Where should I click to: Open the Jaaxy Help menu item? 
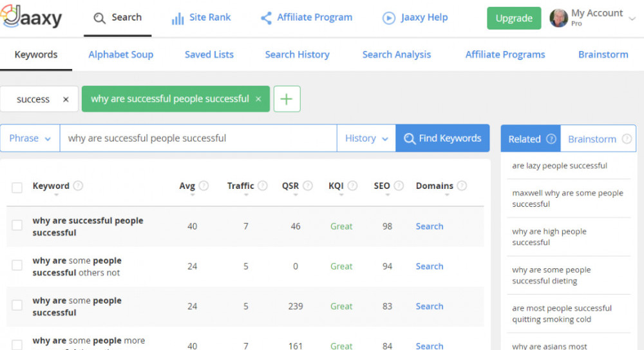[415, 17]
